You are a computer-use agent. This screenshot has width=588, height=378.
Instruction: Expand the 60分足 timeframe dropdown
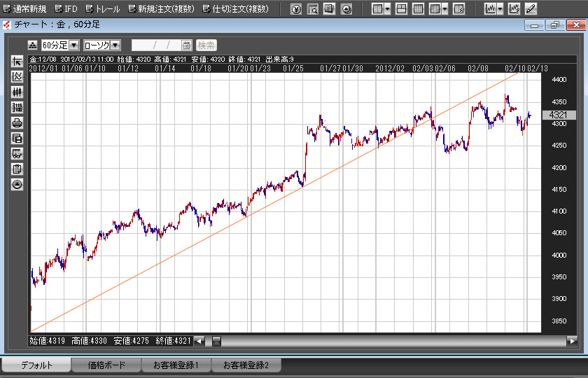(x=73, y=45)
